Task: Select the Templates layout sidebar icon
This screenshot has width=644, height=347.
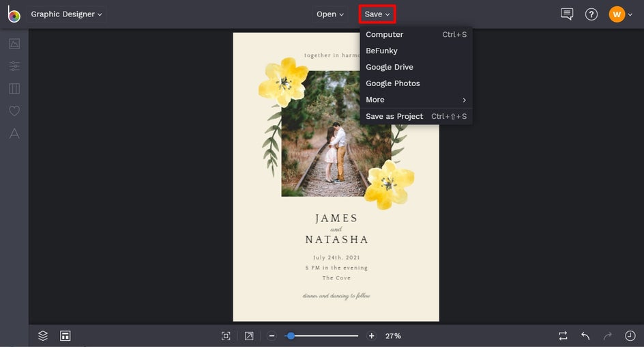Action: (14, 89)
